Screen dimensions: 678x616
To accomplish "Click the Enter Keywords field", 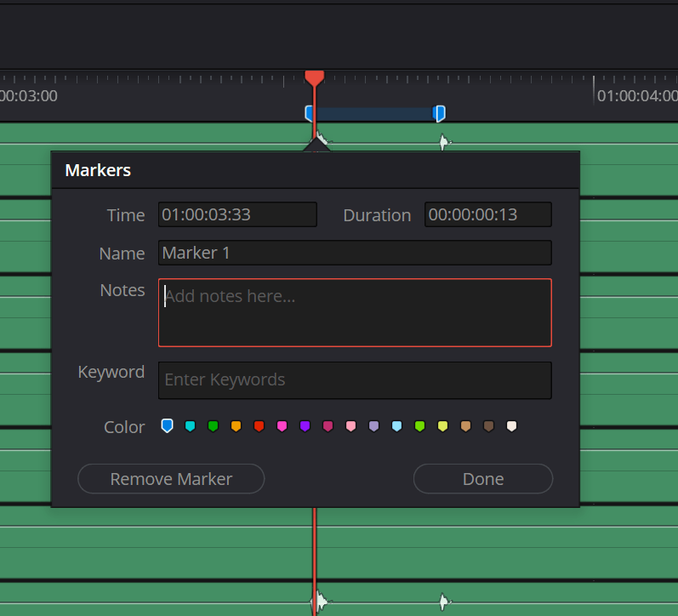I will coord(355,380).
